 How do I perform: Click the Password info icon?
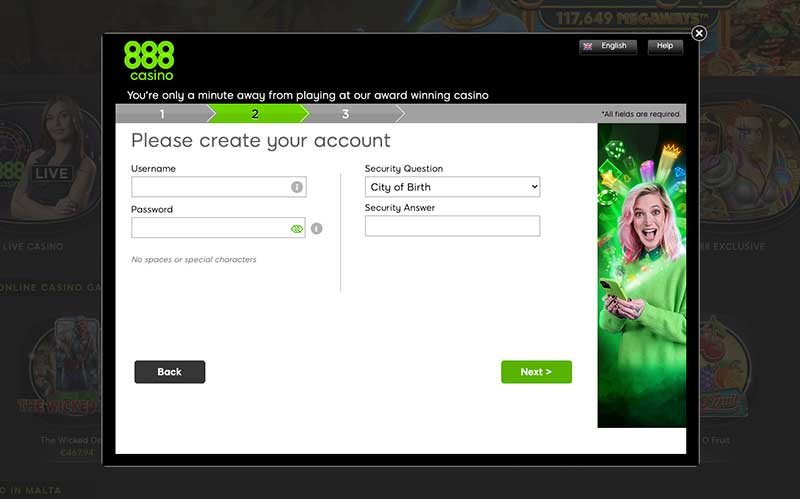pos(316,229)
